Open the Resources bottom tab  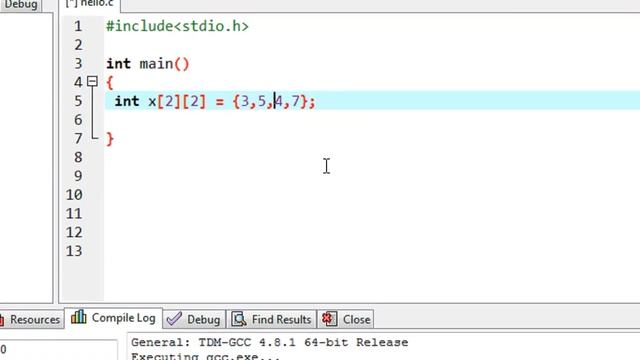pyautogui.click(x=31, y=319)
